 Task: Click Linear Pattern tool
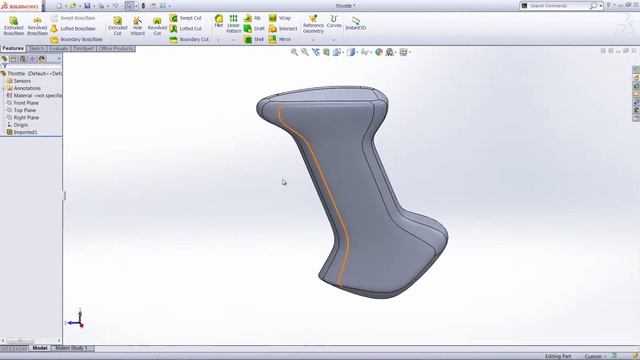(x=233, y=24)
